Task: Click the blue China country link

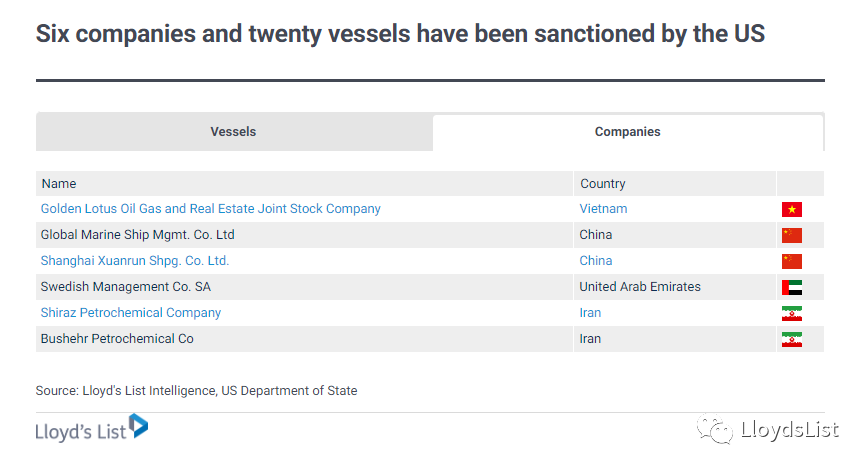Action: [x=595, y=261]
